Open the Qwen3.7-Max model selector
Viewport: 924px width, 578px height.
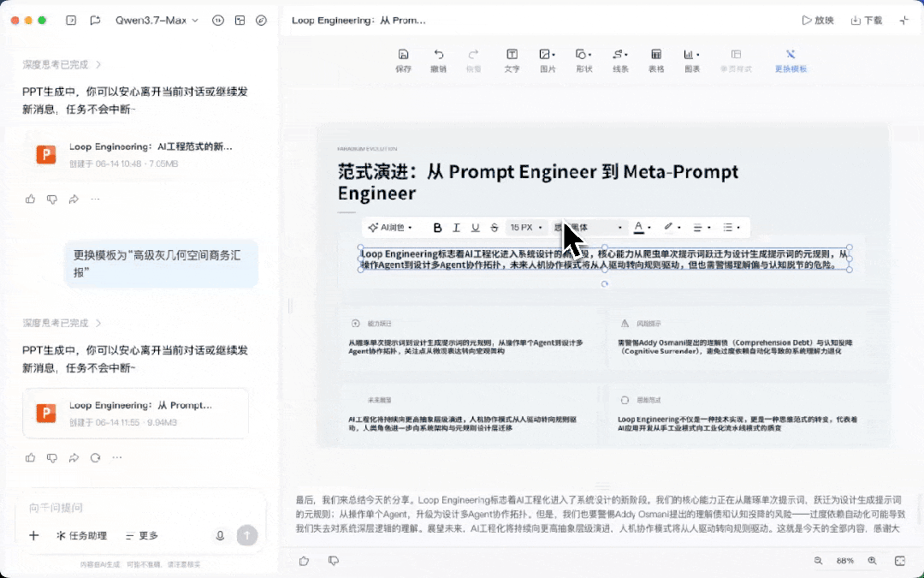pyautogui.click(x=157, y=20)
